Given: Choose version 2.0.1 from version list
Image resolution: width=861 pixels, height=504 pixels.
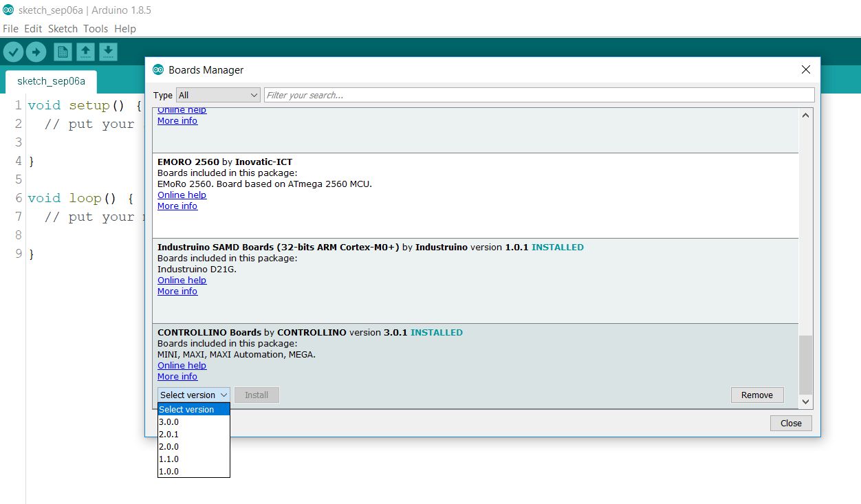Looking at the screenshot, I should [168, 434].
